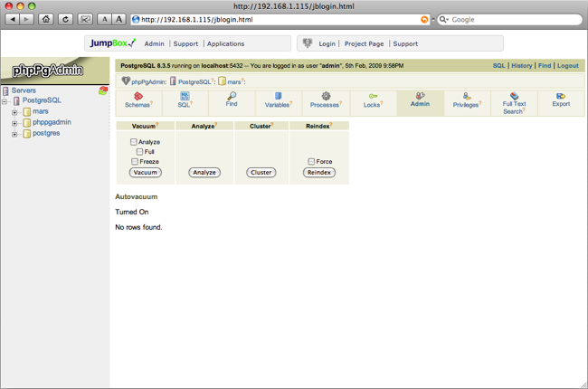Click the Servers icon in the tree
This screenshot has width=588, height=389.
(x=5, y=90)
